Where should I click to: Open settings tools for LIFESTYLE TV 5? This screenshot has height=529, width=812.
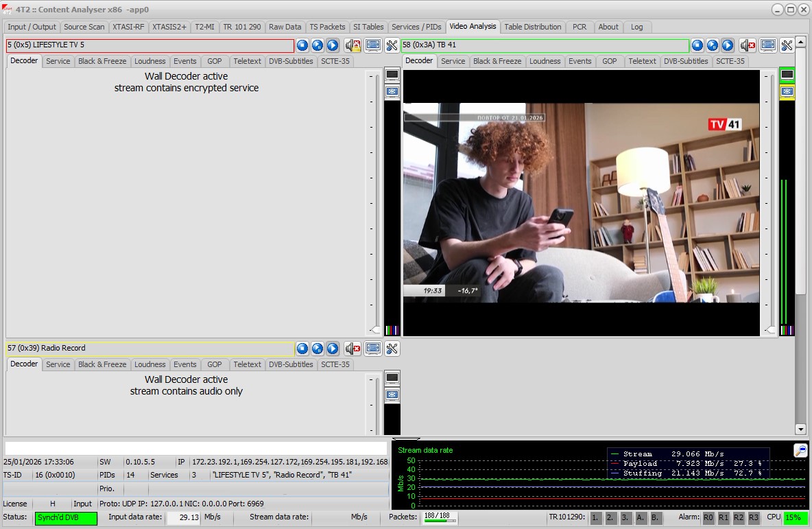pyautogui.click(x=392, y=45)
